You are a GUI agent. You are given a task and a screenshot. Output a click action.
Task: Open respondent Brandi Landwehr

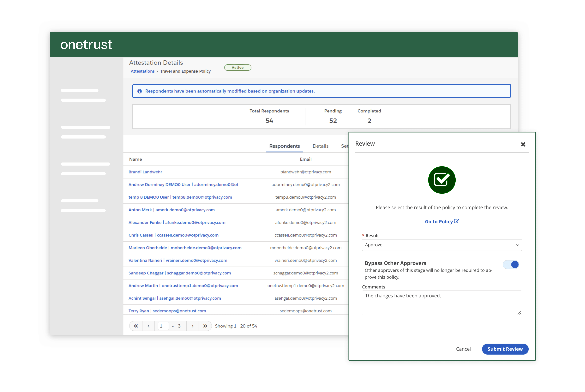point(145,172)
